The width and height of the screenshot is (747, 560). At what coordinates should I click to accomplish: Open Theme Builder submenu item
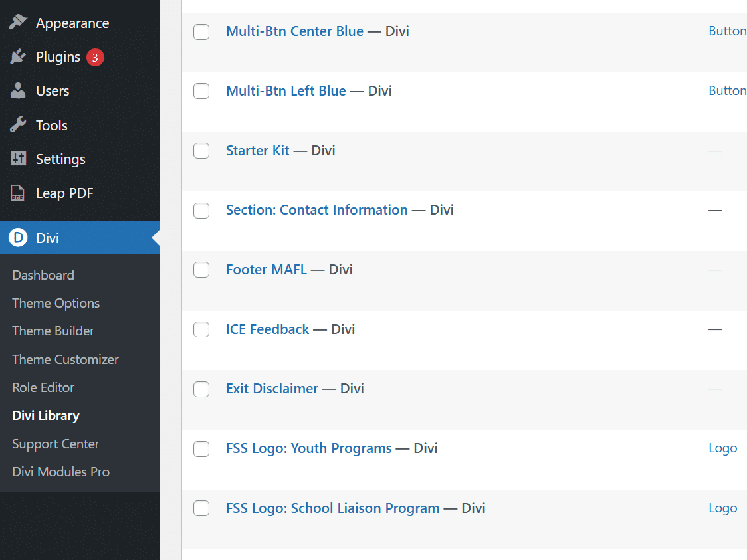pos(53,331)
